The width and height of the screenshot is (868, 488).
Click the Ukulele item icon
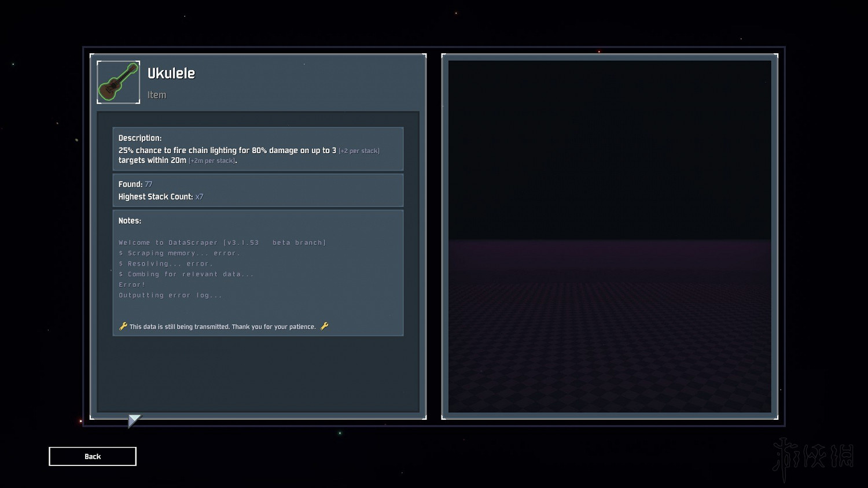[118, 82]
